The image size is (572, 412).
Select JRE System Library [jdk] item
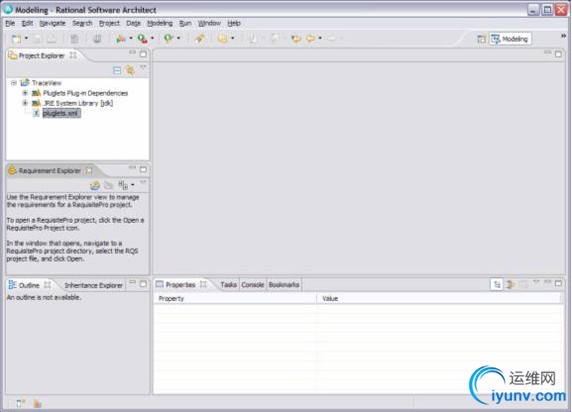(78, 103)
